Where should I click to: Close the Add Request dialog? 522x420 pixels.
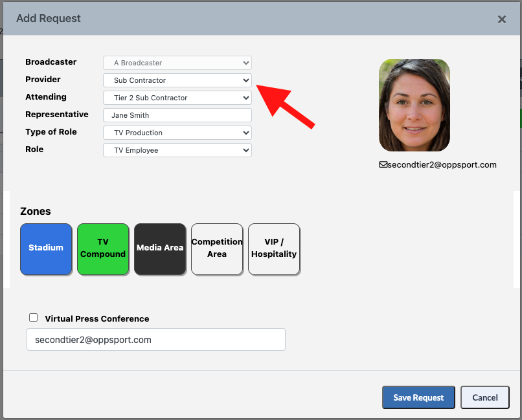(502, 19)
